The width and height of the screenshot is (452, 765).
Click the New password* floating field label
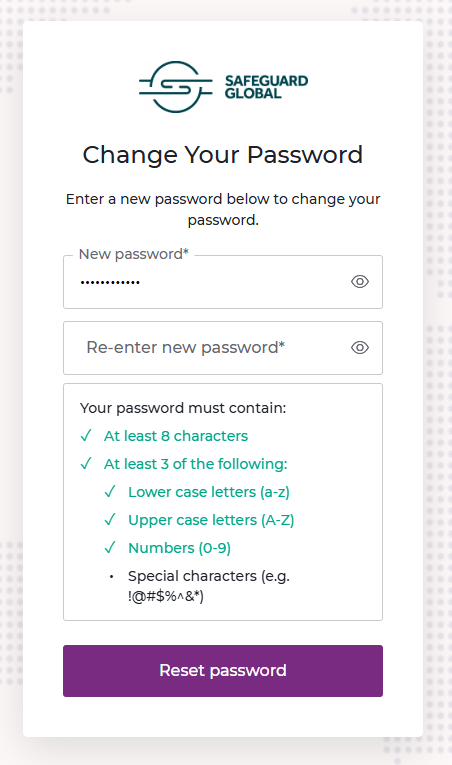(x=133, y=254)
